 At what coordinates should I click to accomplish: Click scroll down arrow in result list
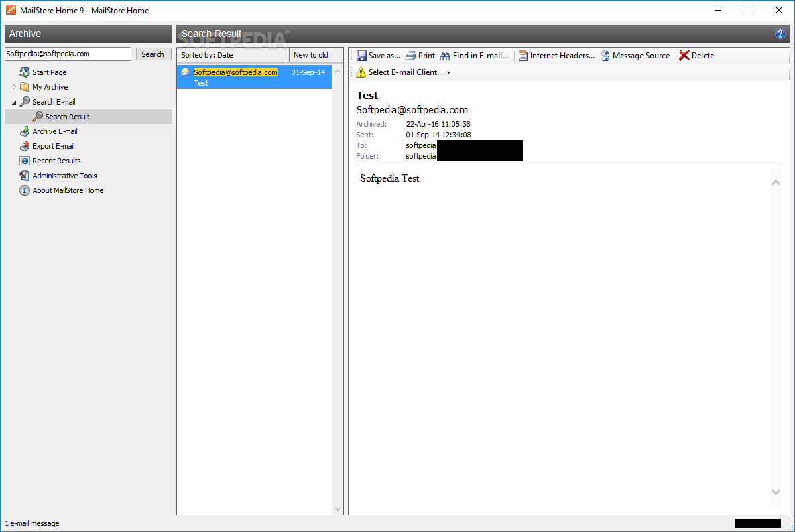338,509
